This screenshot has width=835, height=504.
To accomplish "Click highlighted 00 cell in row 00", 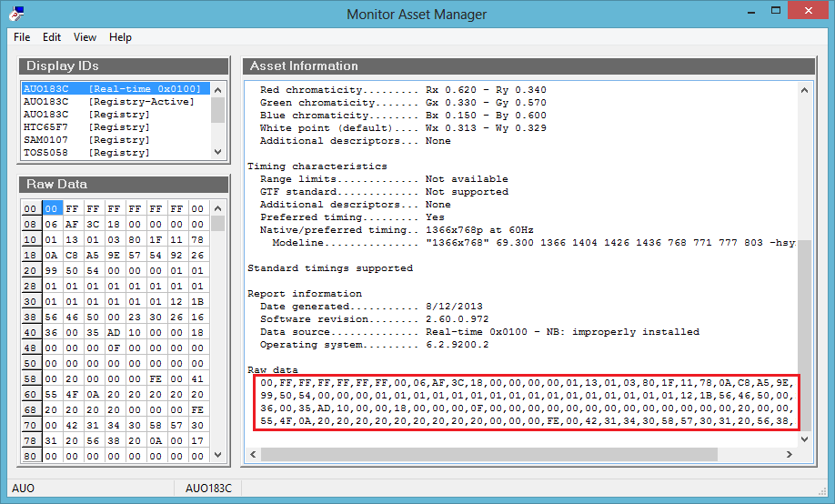I will 52,209.
